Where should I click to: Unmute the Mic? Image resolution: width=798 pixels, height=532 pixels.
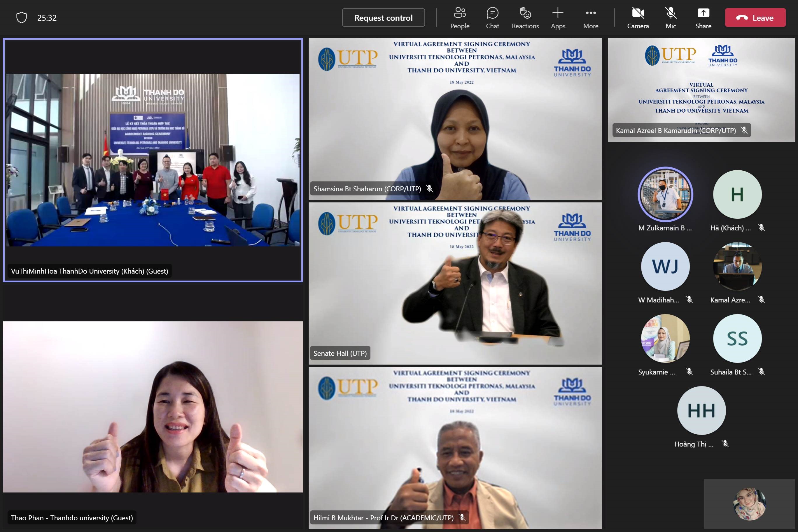pos(671,17)
